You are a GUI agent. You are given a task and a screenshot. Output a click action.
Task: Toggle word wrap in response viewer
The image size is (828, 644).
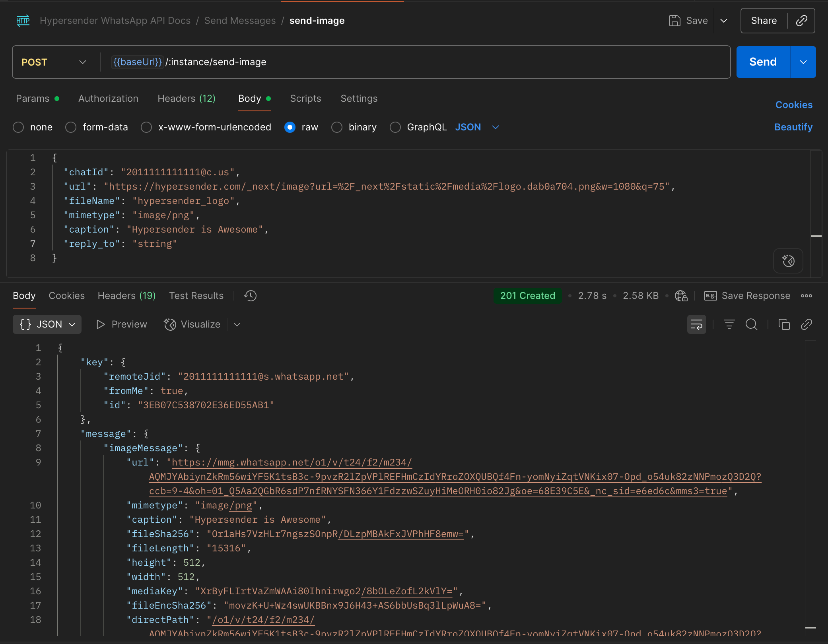click(x=696, y=325)
